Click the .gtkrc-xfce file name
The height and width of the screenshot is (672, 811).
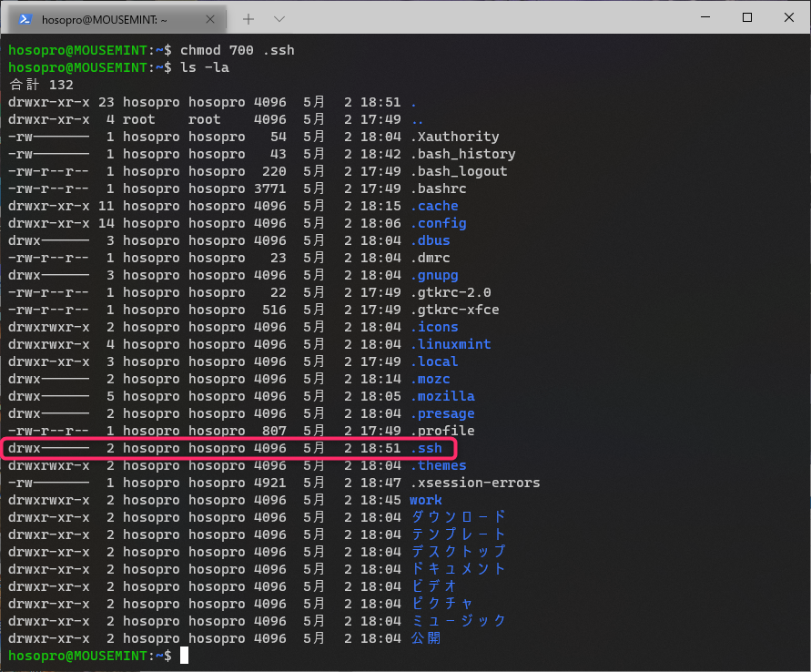pos(454,310)
